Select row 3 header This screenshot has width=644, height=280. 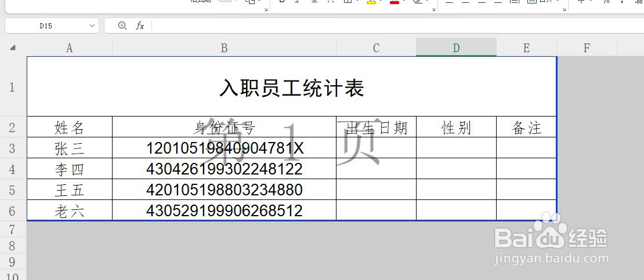(x=12, y=148)
